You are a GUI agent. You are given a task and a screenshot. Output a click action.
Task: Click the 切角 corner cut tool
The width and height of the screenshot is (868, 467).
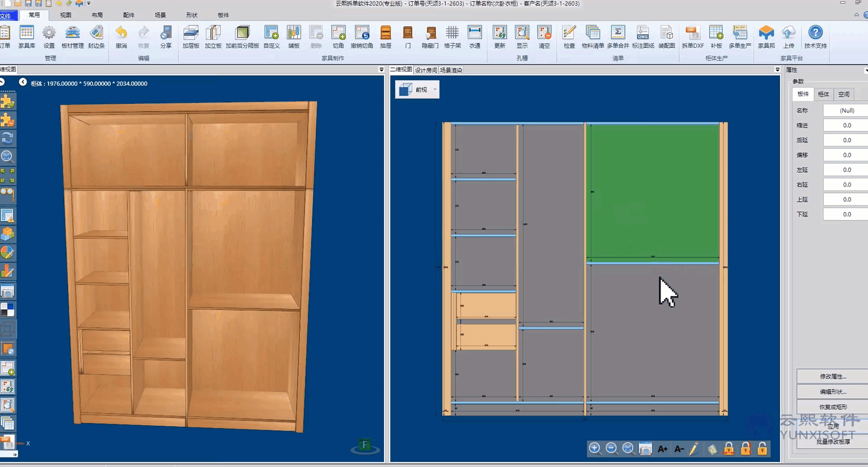(338, 37)
